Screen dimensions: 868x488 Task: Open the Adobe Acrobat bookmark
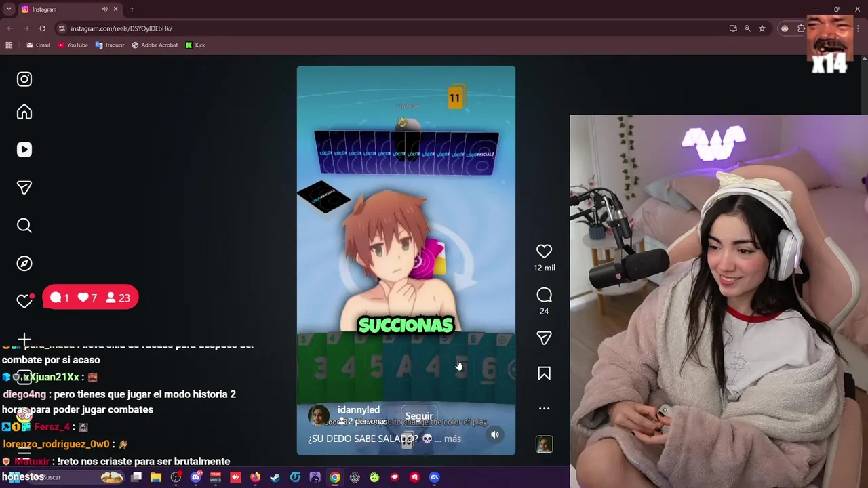tap(155, 45)
